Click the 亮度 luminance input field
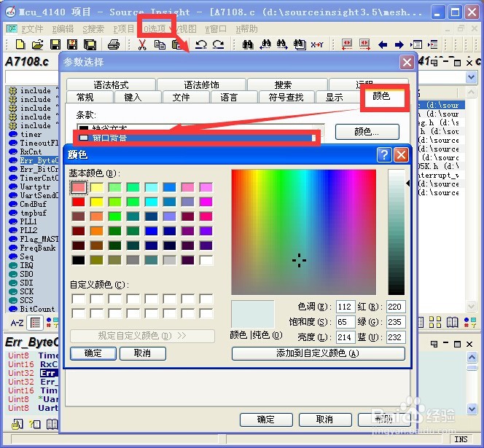Image resolution: width=484 pixels, height=448 pixels. pos(345,337)
